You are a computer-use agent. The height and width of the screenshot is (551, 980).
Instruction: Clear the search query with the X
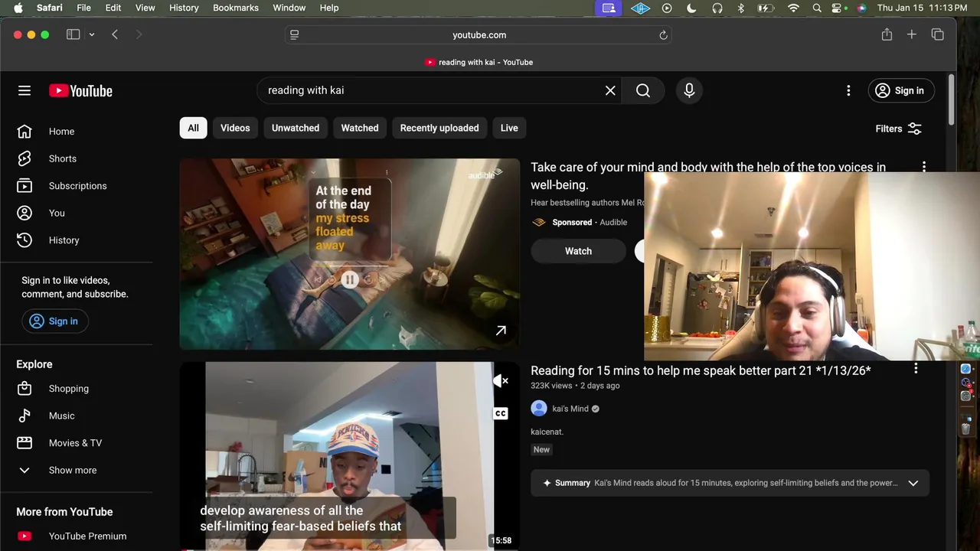[610, 90]
